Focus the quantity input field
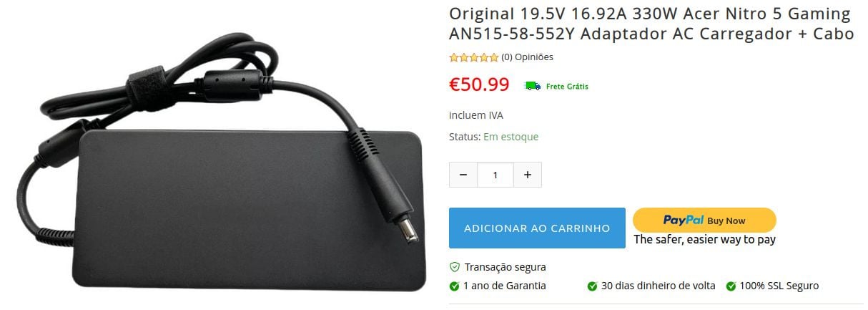The height and width of the screenshot is (310, 868). pos(495,175)
